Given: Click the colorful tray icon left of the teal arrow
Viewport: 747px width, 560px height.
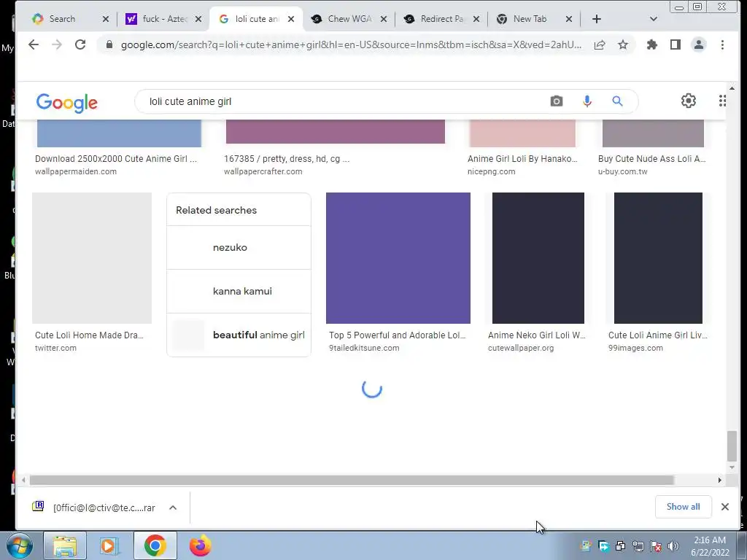Looking at the screenshot, I should pos(586,546).
